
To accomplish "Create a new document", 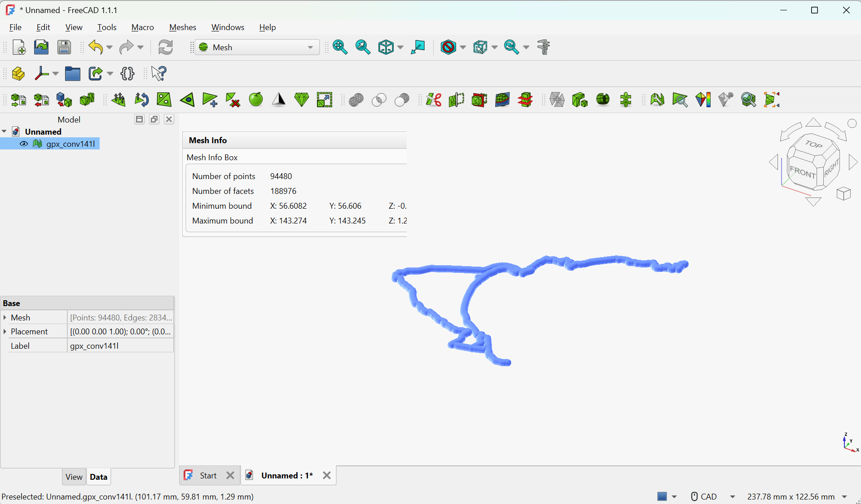I will pyautogui.click(x=19, y=47).
